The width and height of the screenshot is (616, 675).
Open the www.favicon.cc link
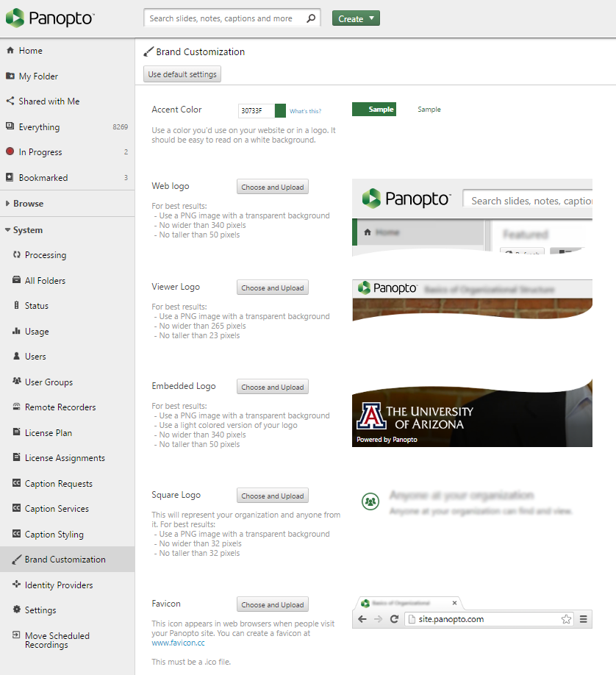[x=178, y=643]
